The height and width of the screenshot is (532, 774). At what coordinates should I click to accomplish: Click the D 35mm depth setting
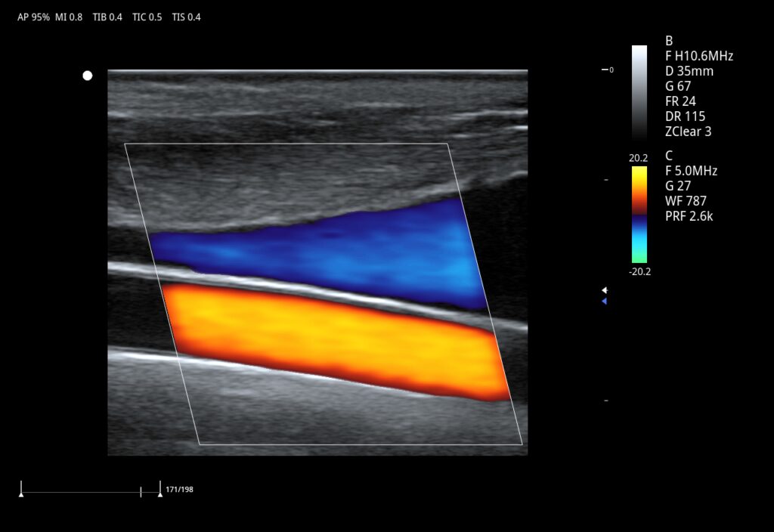(689, 71)
